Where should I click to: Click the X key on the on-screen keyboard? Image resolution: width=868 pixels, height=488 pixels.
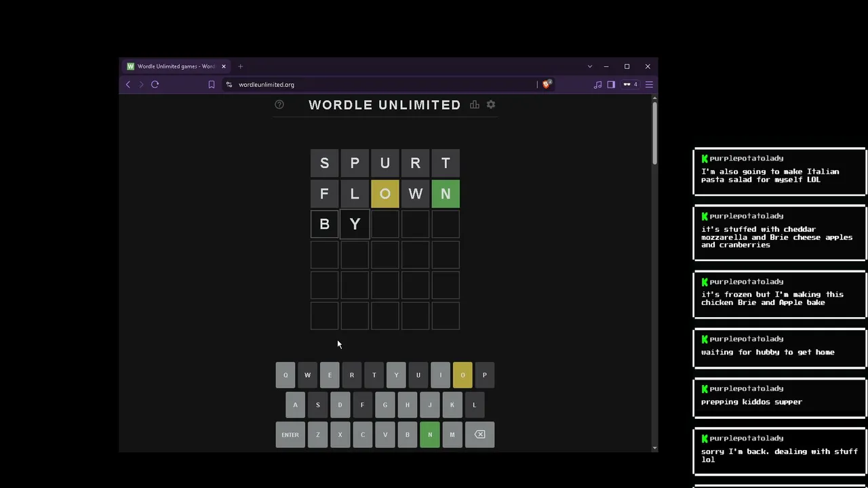(340, 434)
